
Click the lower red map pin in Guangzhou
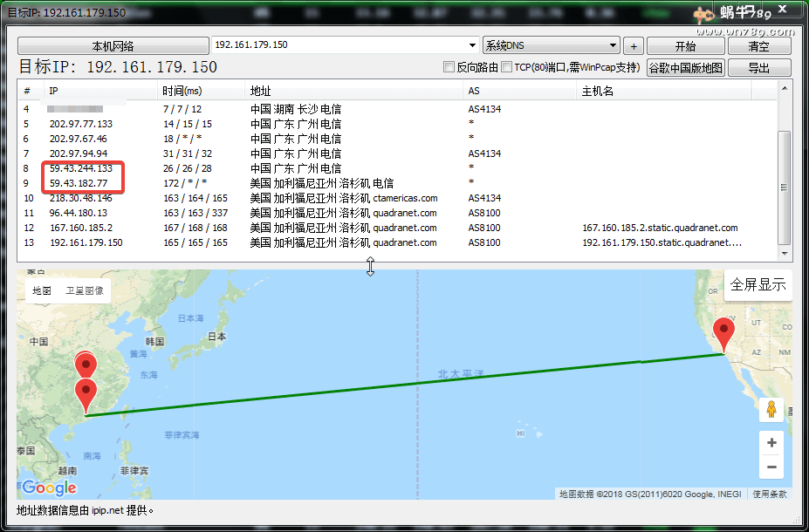(x=86, y=394)
